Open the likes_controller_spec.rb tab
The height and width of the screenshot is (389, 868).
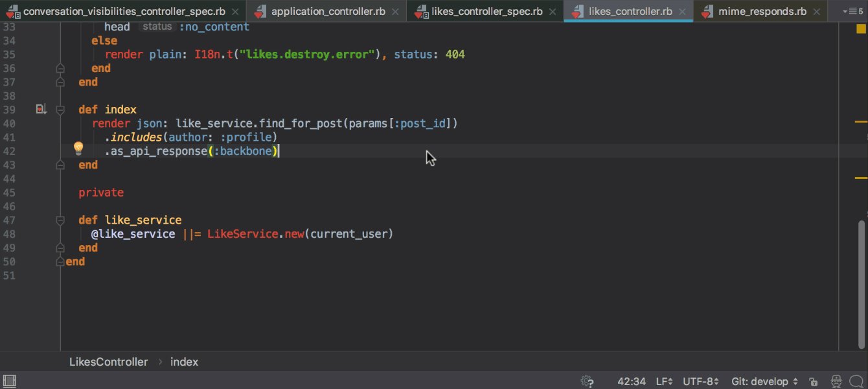click(485, 12)
